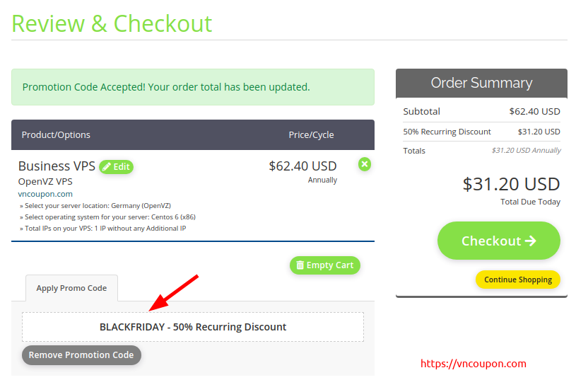588x380 pixels.
Task: Click Remove Promotion Code button
Action: coord(81,355)
